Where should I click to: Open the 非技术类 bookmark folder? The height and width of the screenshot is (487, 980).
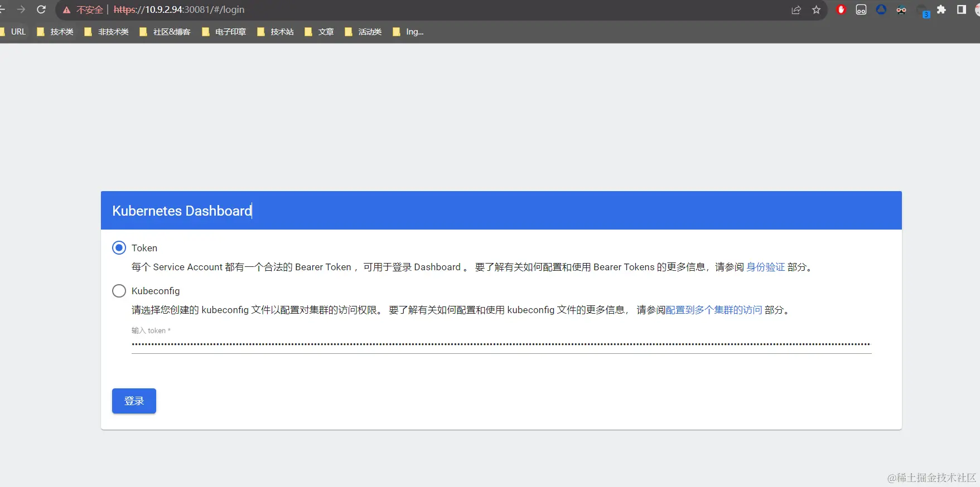click(x=106, y=32)
